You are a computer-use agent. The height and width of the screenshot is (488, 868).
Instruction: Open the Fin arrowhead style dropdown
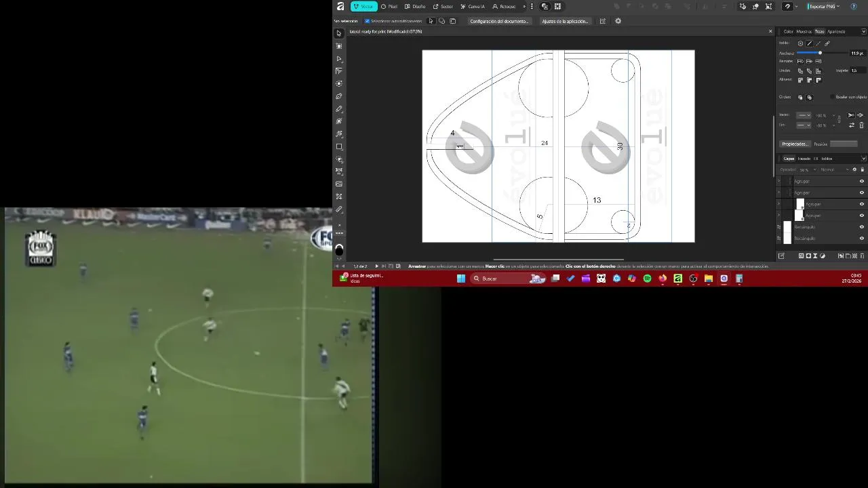pos(804,125)
